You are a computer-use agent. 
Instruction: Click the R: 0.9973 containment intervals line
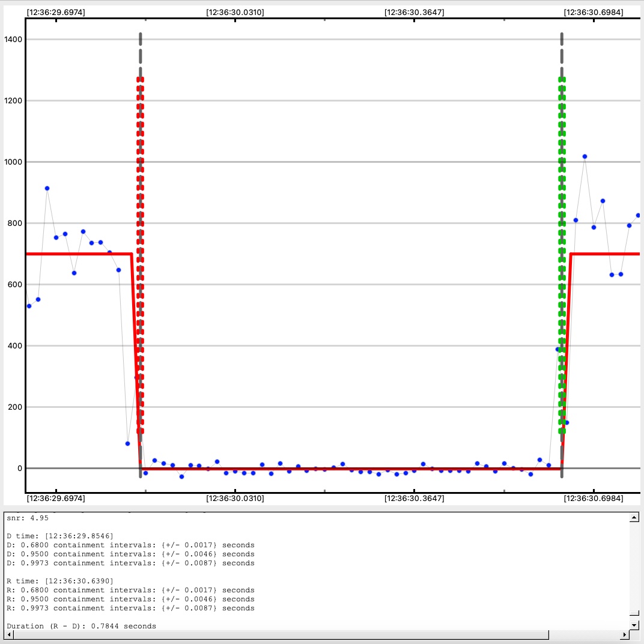[130, 609]
